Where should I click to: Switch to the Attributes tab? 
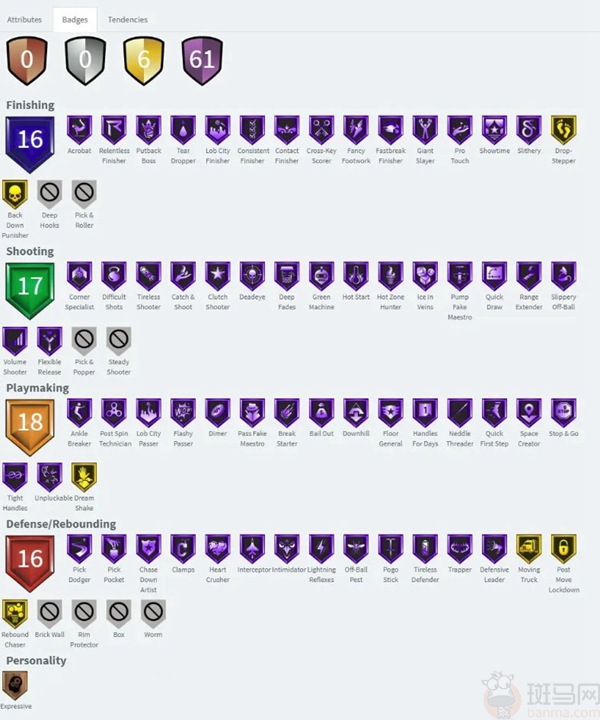[24, 20]
